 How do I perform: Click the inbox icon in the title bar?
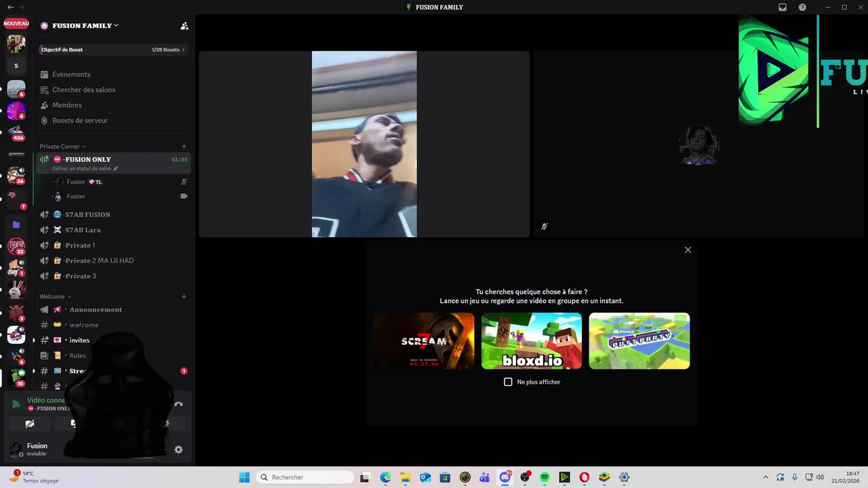(x=783, y=7)
